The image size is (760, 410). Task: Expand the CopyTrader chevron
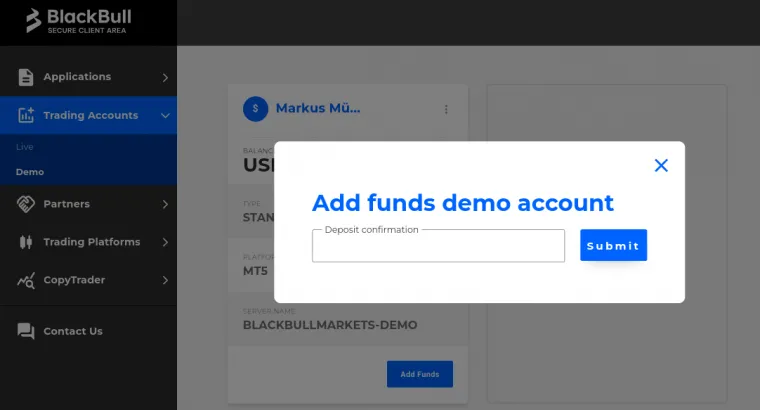pos(165,280)
